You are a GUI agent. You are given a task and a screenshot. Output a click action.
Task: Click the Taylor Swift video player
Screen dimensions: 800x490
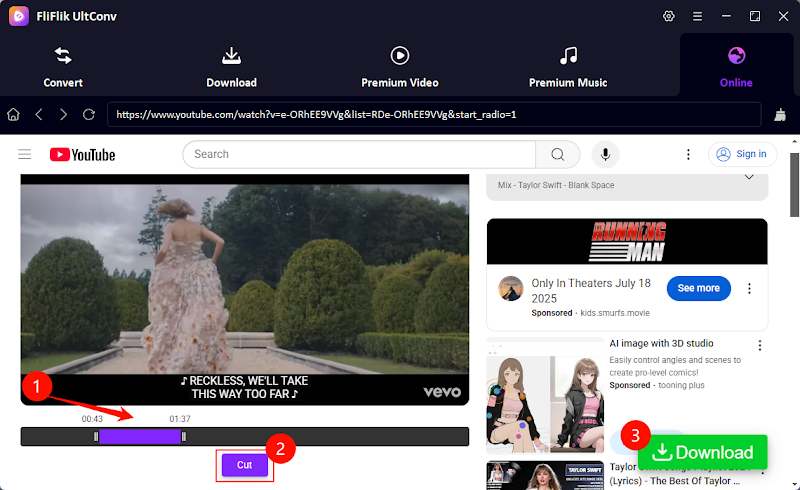pyautogui.click(x=244, y=289)
